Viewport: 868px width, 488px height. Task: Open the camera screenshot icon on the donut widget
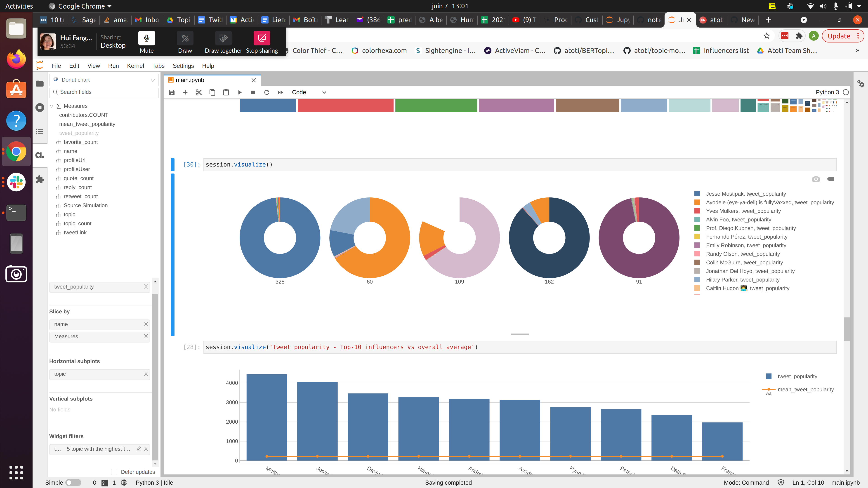[816, 179]
